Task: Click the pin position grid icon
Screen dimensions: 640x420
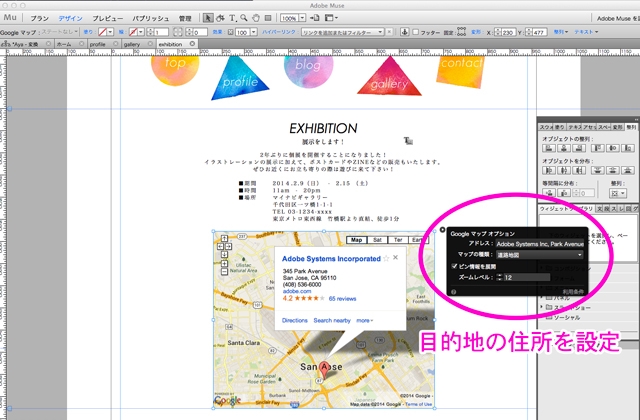Action: (461, 32)
